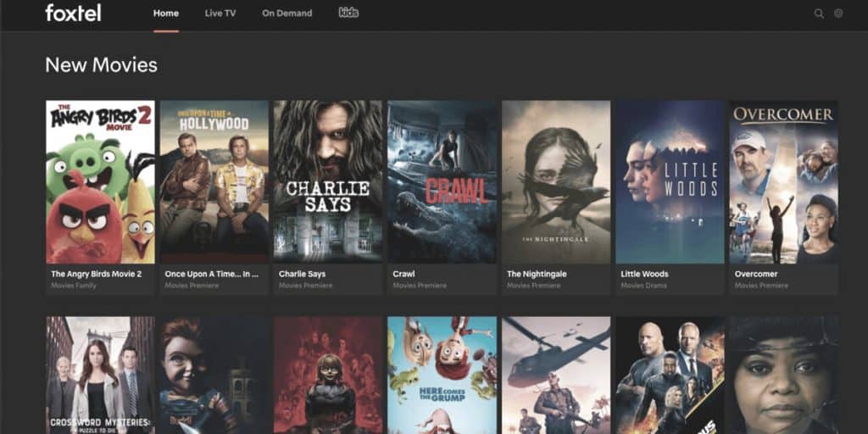Click the Overcomer title text
This screenshot has width=868, height=434.
pyautogui.click(x=755, y=274)
